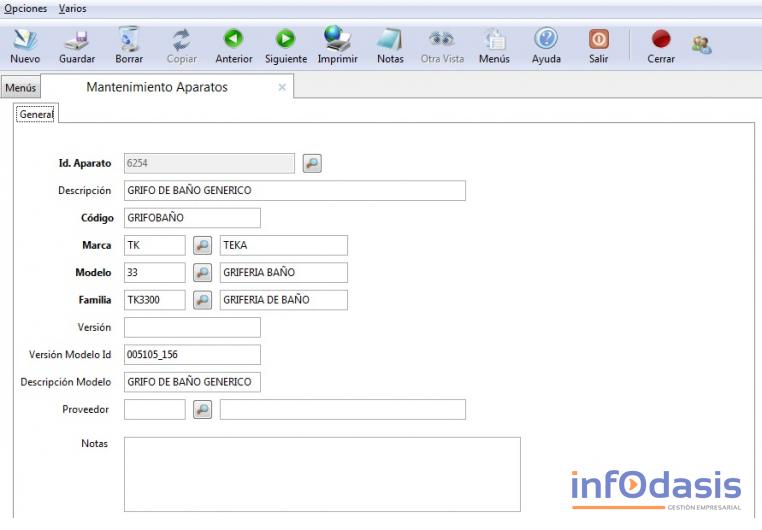Open Marca lookup magnifier button
This screenshot has width=762, height=530.
point(202,245)
